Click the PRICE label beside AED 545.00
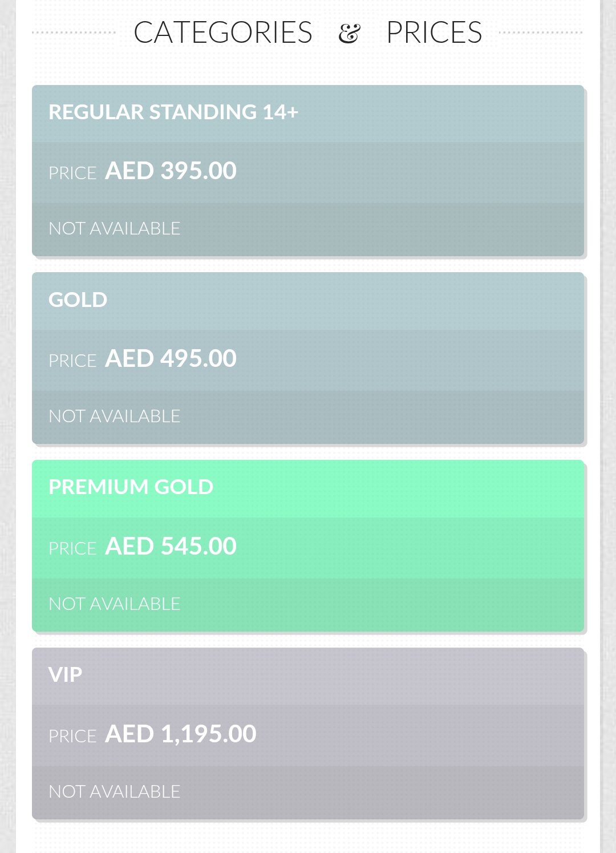 pyautogui.click(x=72, y=549)
